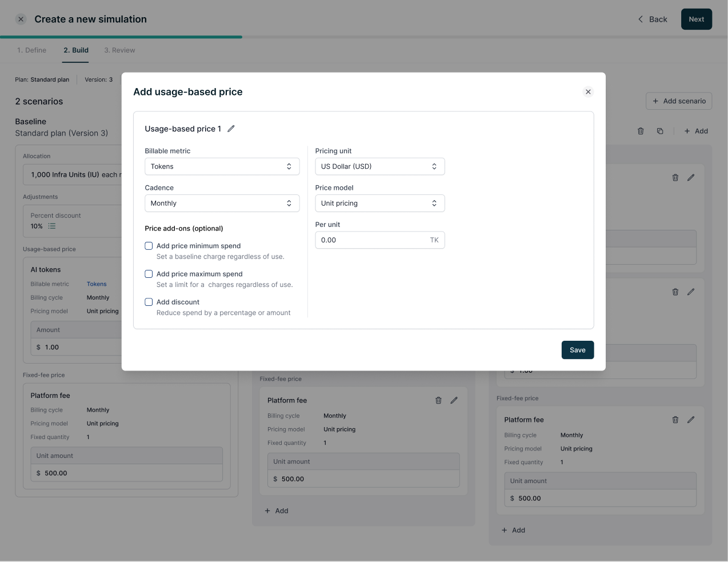Open the 3. Review tab
728x562 pixels.
[119, 50]
